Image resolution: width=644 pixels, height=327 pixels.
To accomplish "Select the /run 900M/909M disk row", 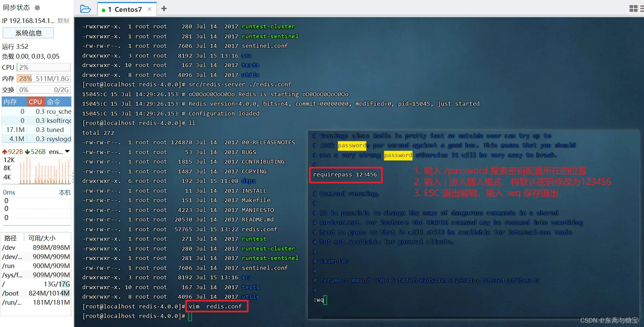I will tap(36, 266).
